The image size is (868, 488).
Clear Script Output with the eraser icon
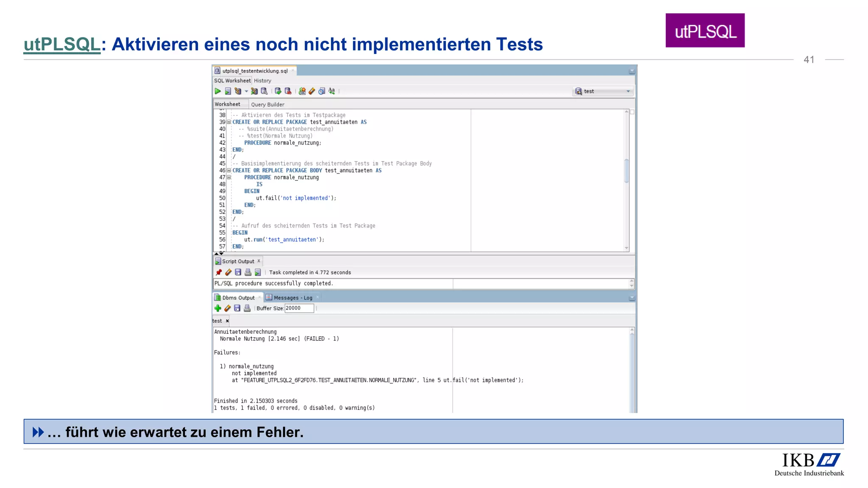click(228, 272)
